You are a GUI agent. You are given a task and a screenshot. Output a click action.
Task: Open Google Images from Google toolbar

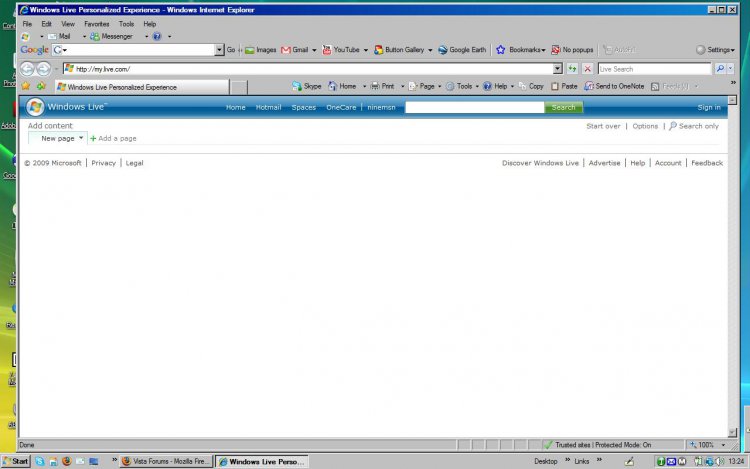click(x=261, y=50)
